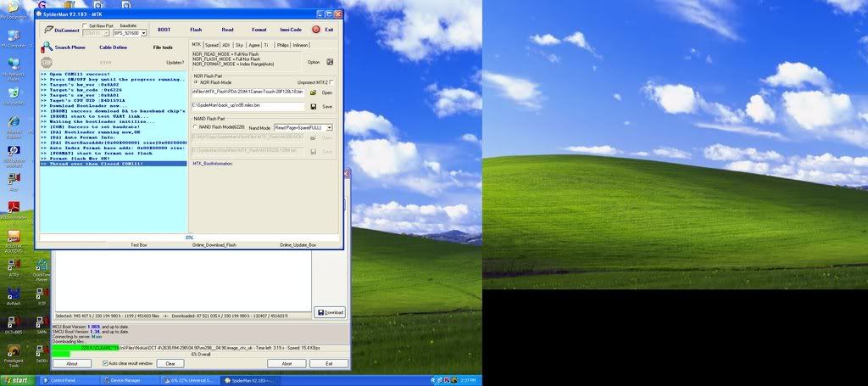The height and width of the screenshot is (386, 868).
Task: Click the Option settings icon
Action: [330, 62]
